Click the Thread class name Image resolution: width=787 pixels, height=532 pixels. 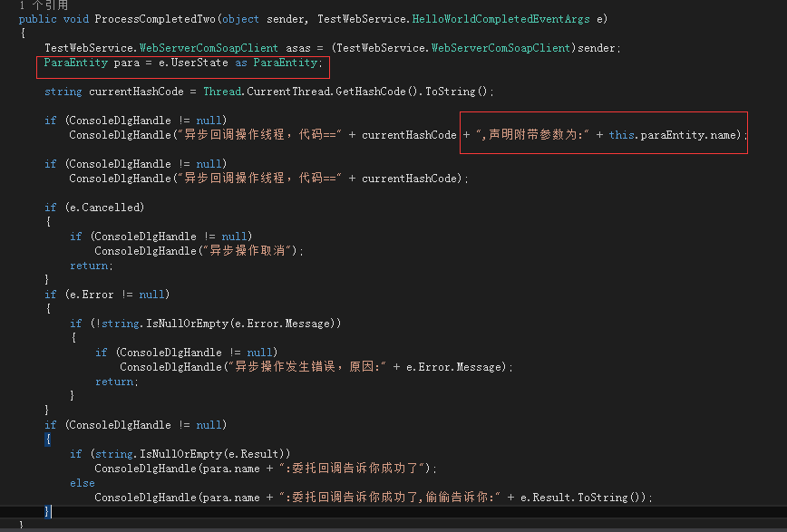click(222, 92)
